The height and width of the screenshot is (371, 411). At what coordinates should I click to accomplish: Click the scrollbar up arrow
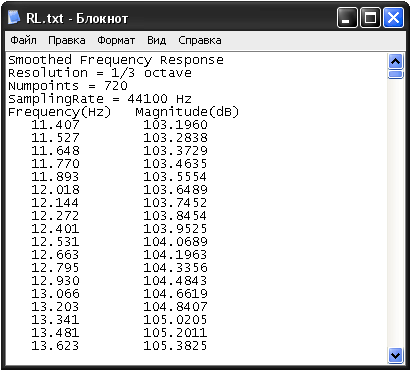pyautogui.click(x=395, y=61)
